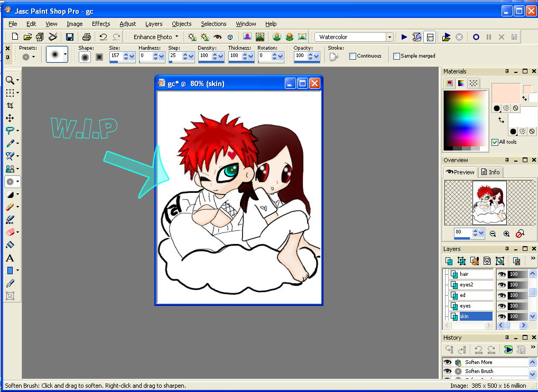This screenshot has height=392, width=538.
Task: Select the Dropper tool
Action: (10, 143)
